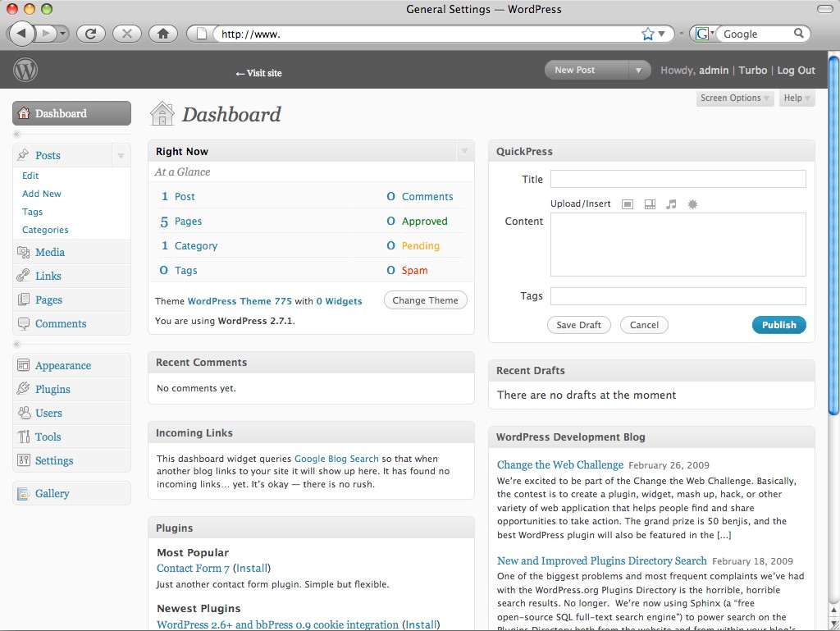Open the Add New submenu item
Viewport: 840px width, 631px height.
pyautogui.click(x=42, y=194)
